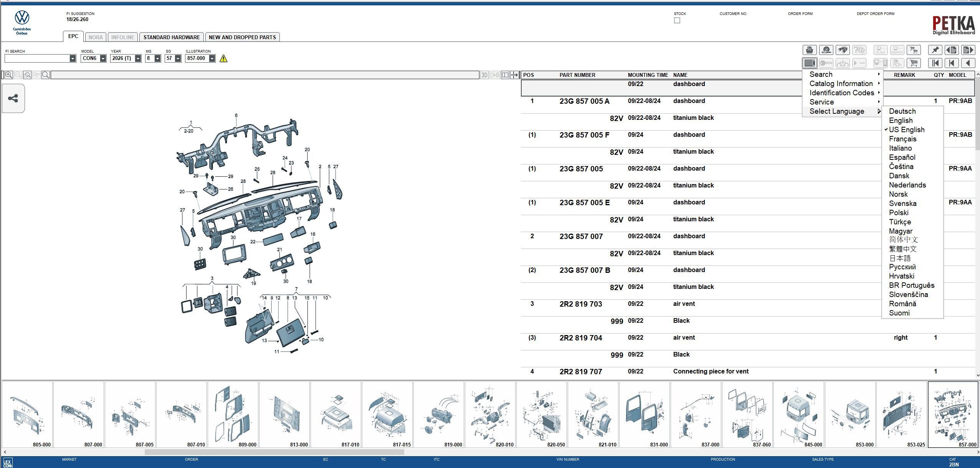Screen dimensions: 980x468
Task: Open the MODEL dropdown showing CON6
Action: point(103,58)
